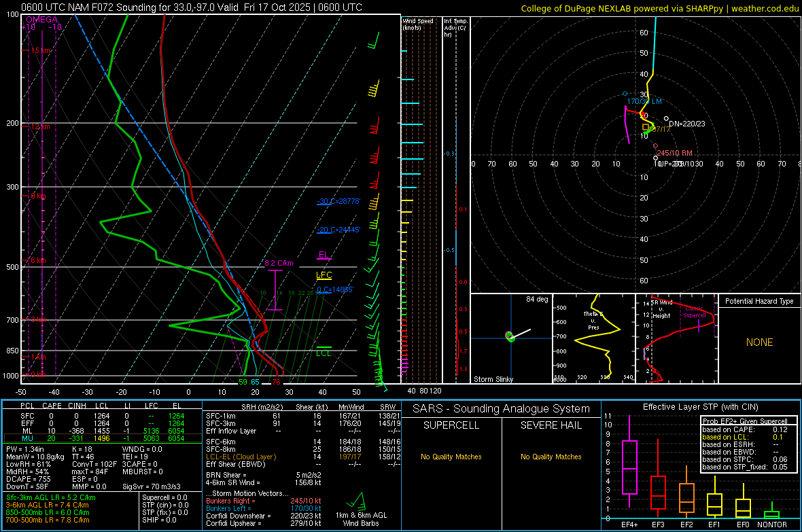Click the CINH column header

pos(77,406)
